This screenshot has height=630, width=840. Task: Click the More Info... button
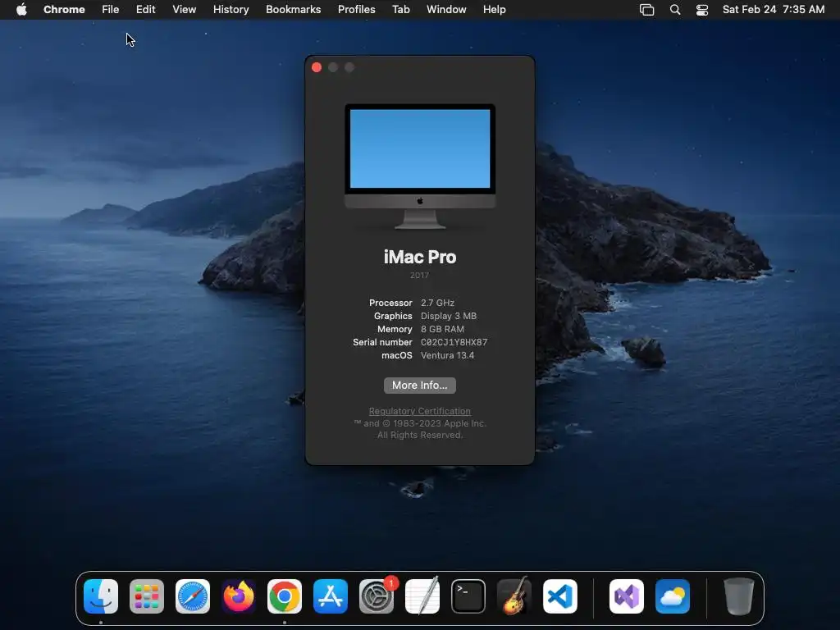(420, 386)
